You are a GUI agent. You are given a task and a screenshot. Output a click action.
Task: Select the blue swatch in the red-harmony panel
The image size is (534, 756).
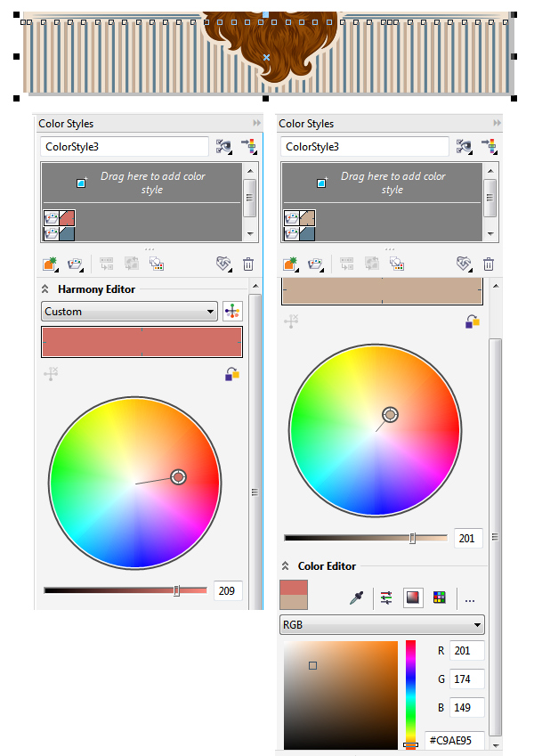[x=67, y=234]
